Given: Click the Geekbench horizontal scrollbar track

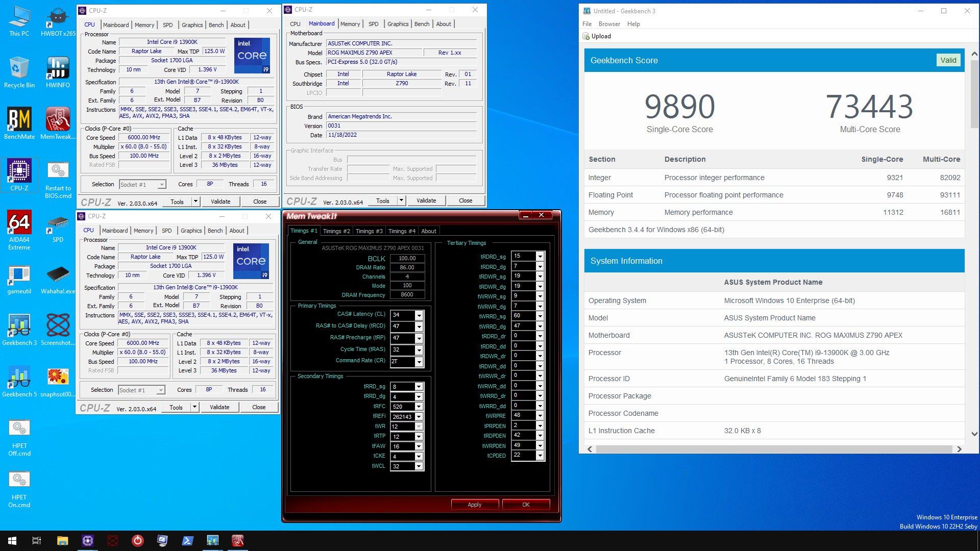Looking at the screenshot, I should tap(774, 449).
